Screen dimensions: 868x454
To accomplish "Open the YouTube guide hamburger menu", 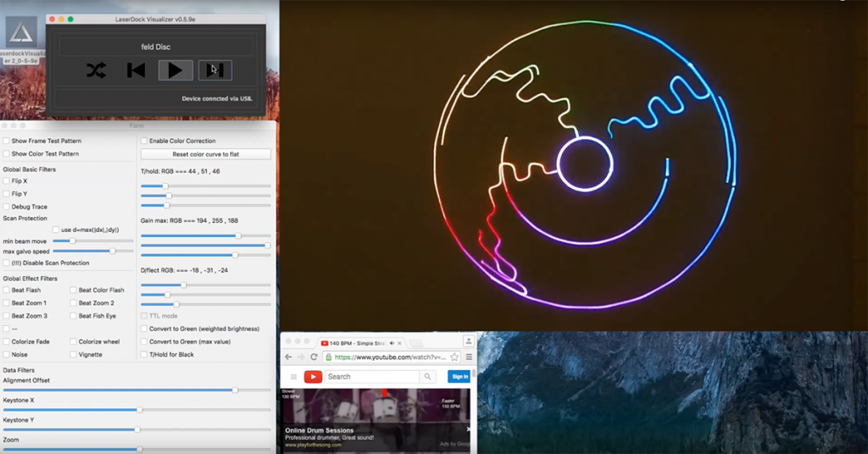I will tap(293, 377).
